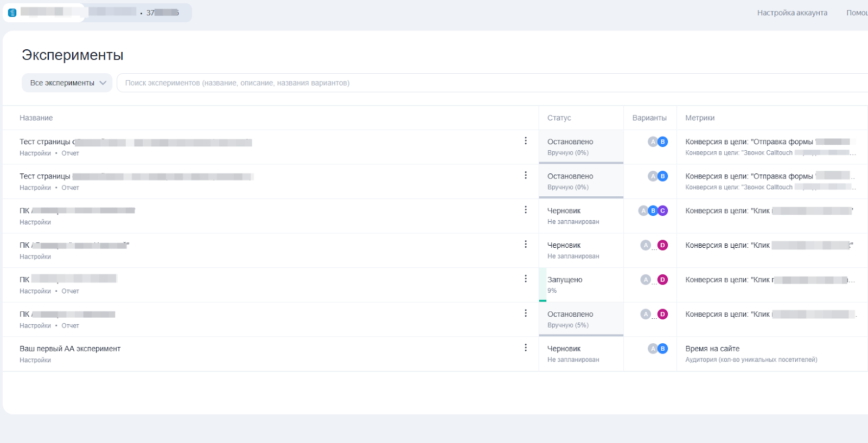The image size is (868, 443).
Task: Click Отчет link in the running experiment row
Action: coord(70,291)
